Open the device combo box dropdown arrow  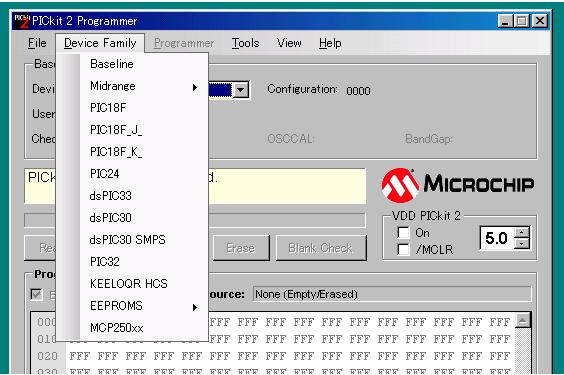[x=241, y=90]
